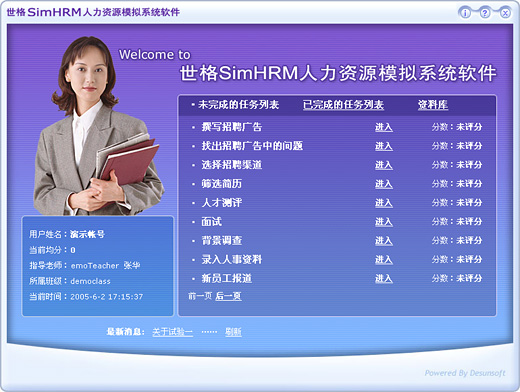This screenshot has width=520, height=392.
Task: Click 进入 for 撰写招聘广告
Action: point(384,127)
